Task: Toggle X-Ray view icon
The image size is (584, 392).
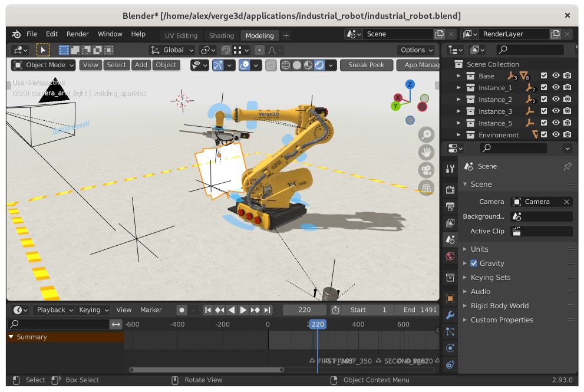Action: pyautogui.click(x=270, y=65)
